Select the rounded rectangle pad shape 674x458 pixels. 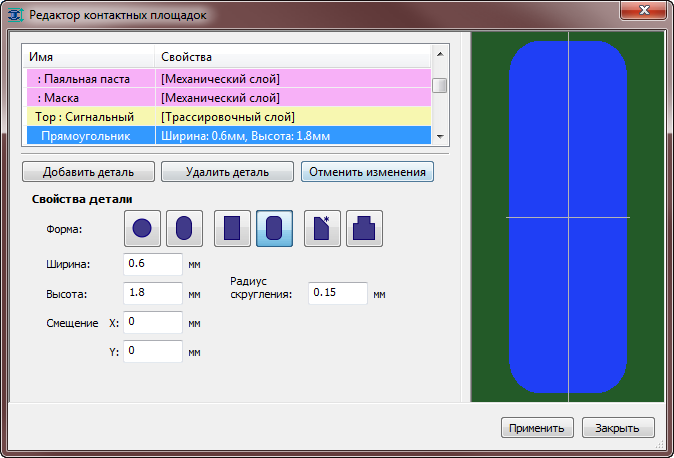(x=274, y=228)
